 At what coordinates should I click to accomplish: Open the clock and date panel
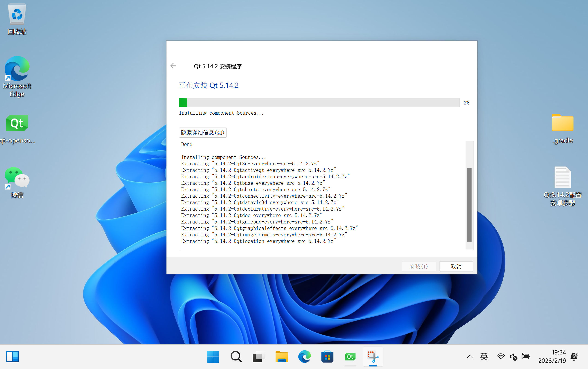pos(552,356)
